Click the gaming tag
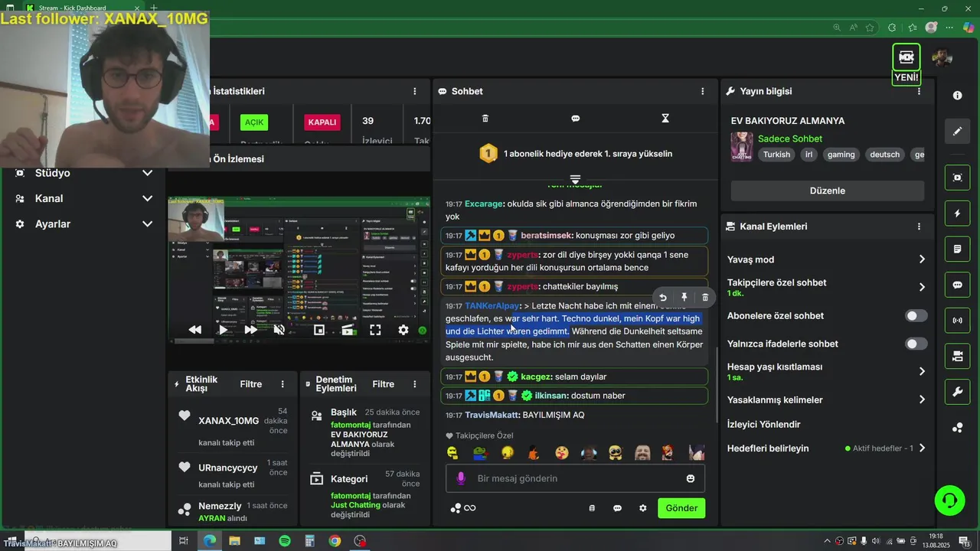Image resolution: width=980 pixels, height=551 pixels. 841,155
